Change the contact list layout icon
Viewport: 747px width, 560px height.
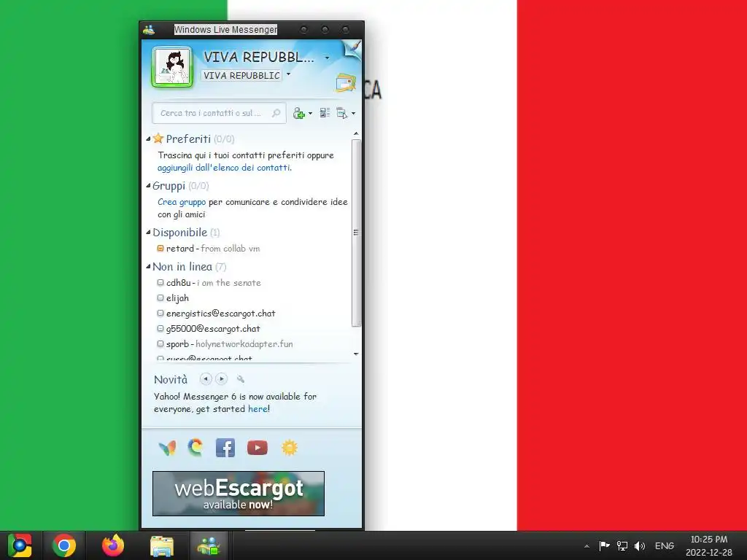coord(325,113)
